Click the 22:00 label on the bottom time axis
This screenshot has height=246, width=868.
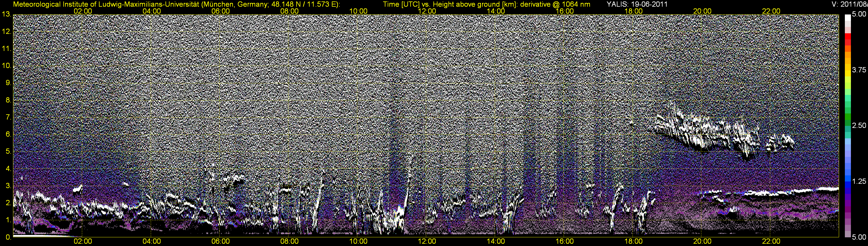(771, 241)
